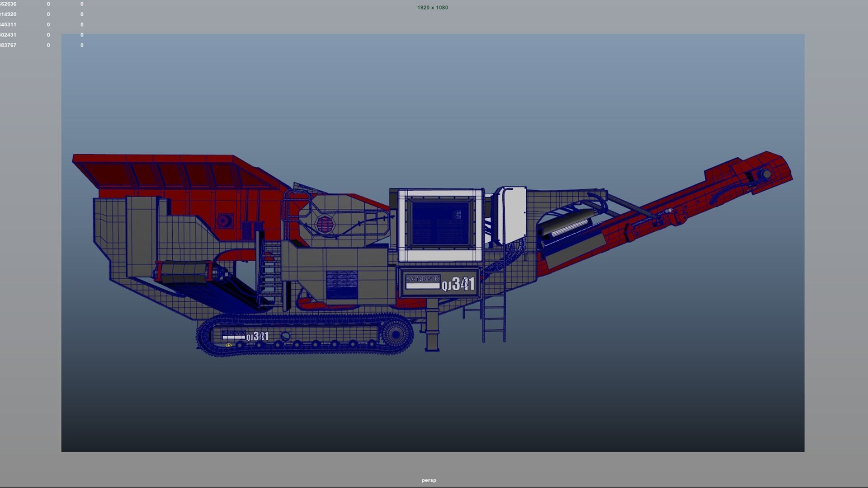Viewport: 868px width, 488px height.
Task: Click the yellow pivot marker on the track
Action: 228,345
